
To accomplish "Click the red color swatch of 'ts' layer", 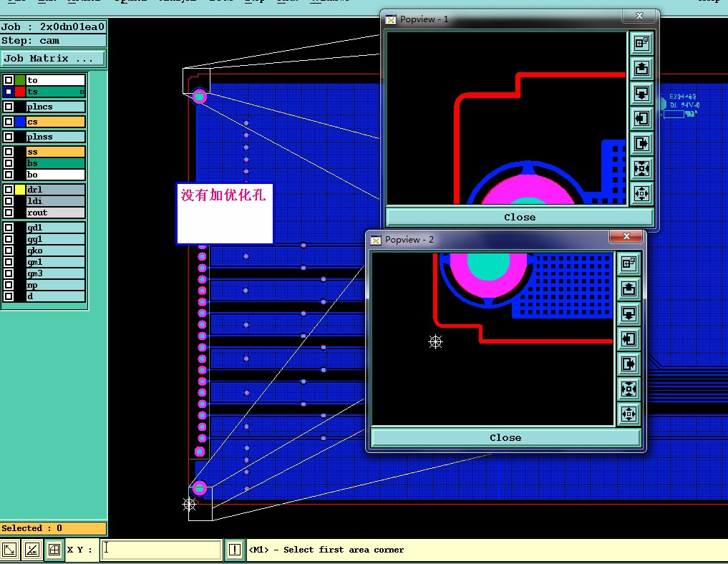I will (x=20, y=92).
